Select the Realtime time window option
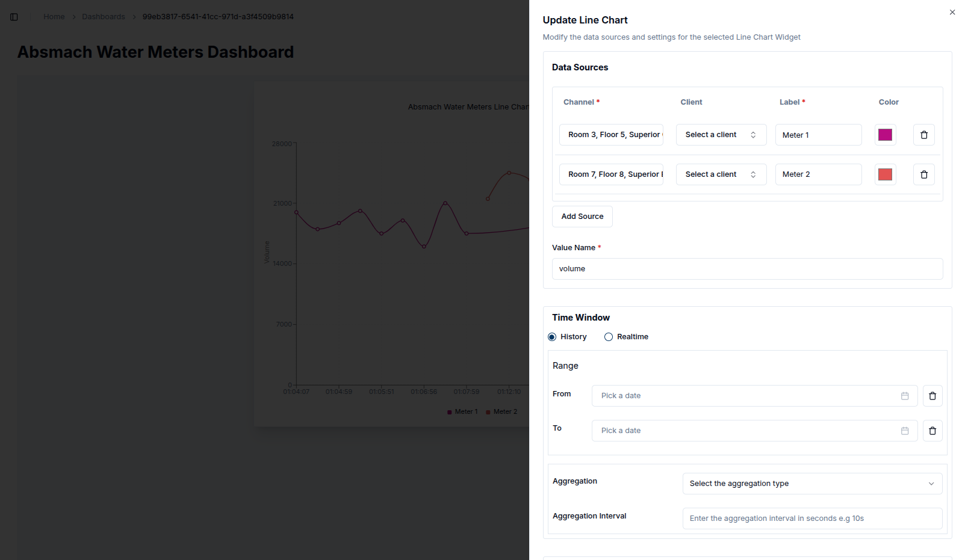Screen dimensions: 965x560 [x=608, y=337]
